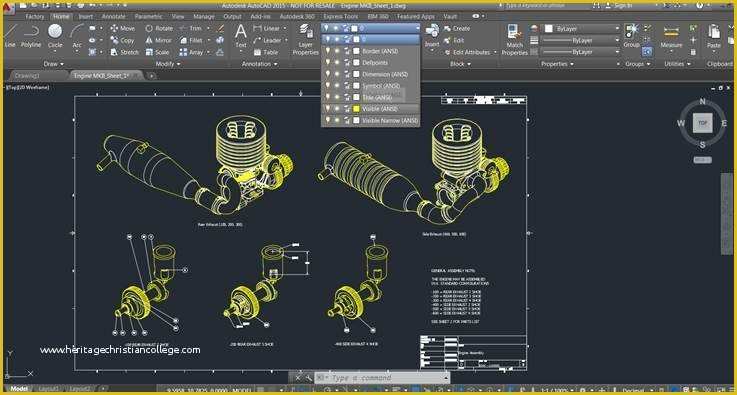Click color swatch of Title (ANSI) layer
The image size is (737, 395).
356,97
